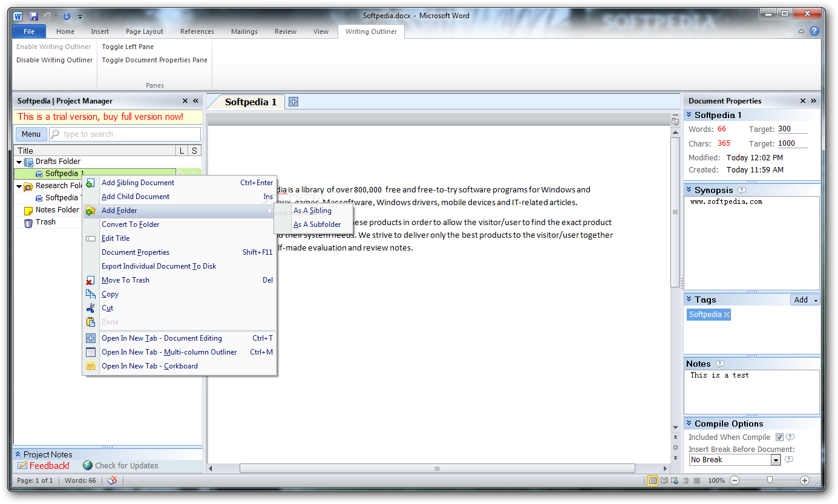Click the Add Folder icon in context menu

point(90,211)
